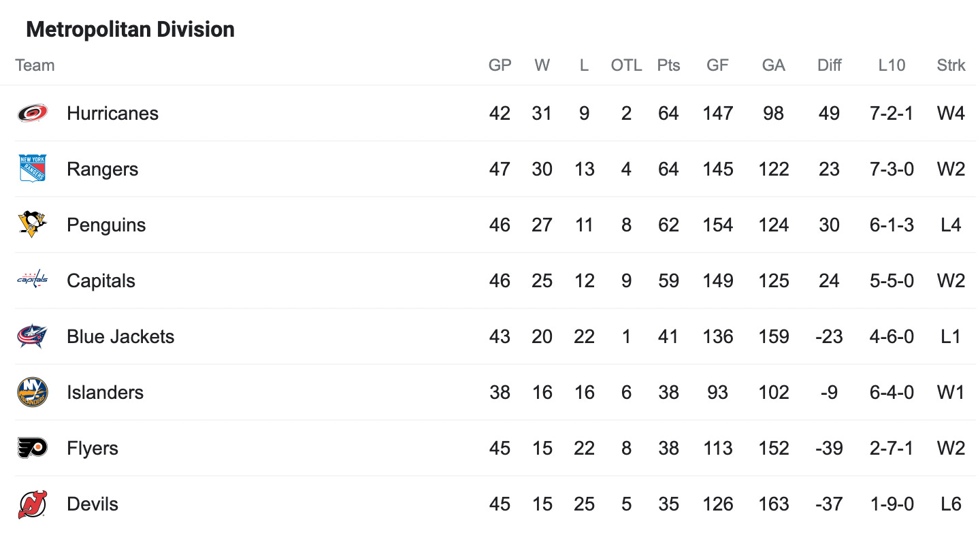This screenshot has width=980, height=550.
Task: Open the Hurricanes team name link
Action: pos(112,114)
